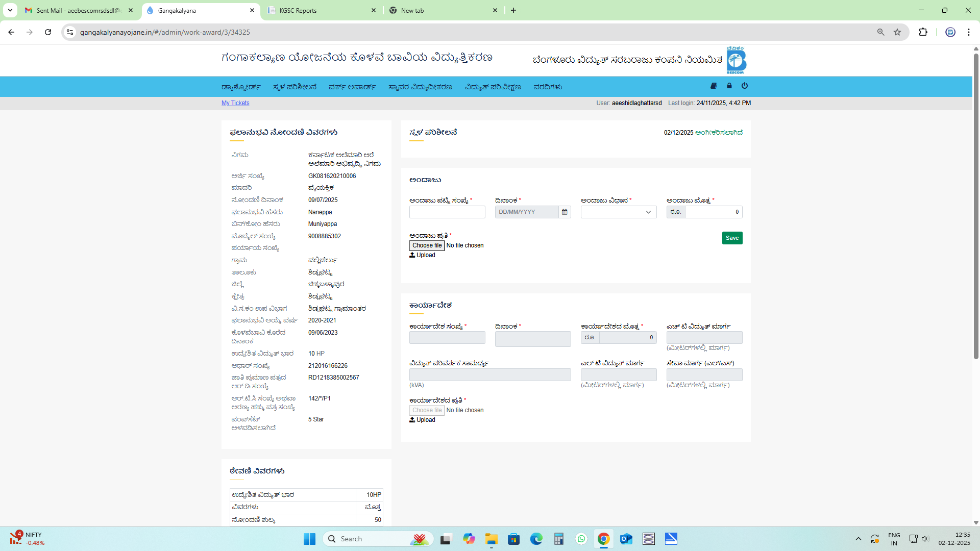Click Choose file for estimate copy
This screenshot has height=551, width=980.
[427, 245]
